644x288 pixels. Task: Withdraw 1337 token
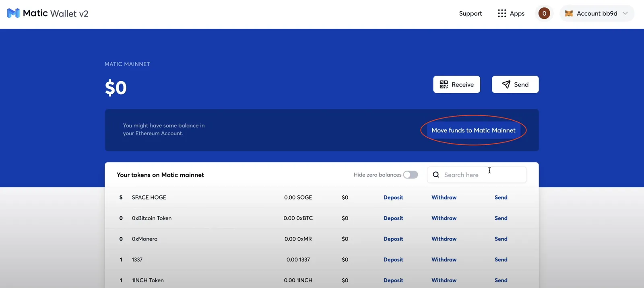pos(444,259)
